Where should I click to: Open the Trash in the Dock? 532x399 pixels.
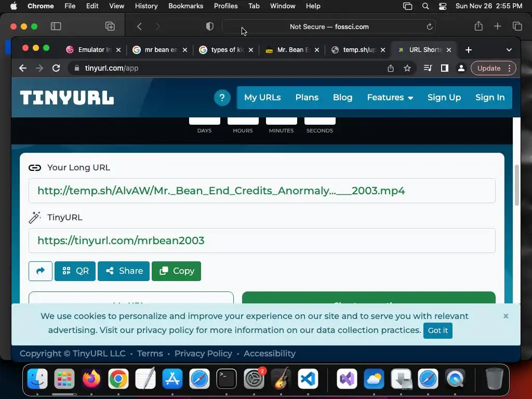[x=494, y=379]
